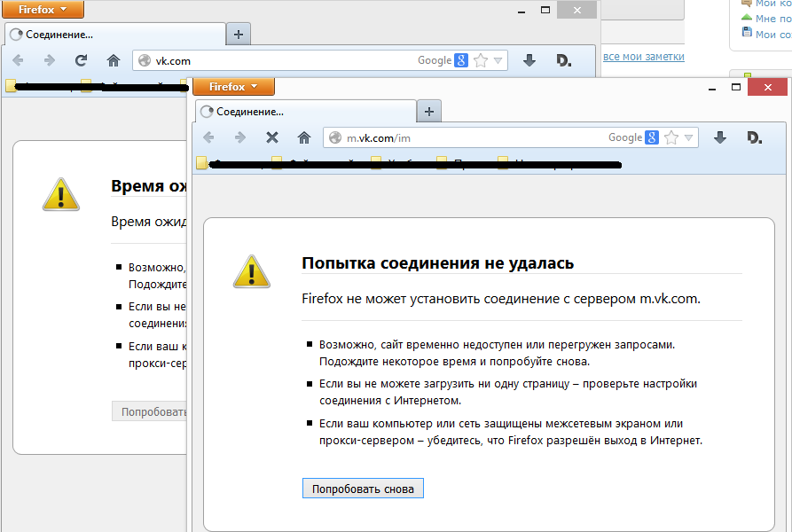This screenshot has width=792, height=532.
Task: Click partially hidden Попробовать button, back window
Action: click(x=150, y=411)
